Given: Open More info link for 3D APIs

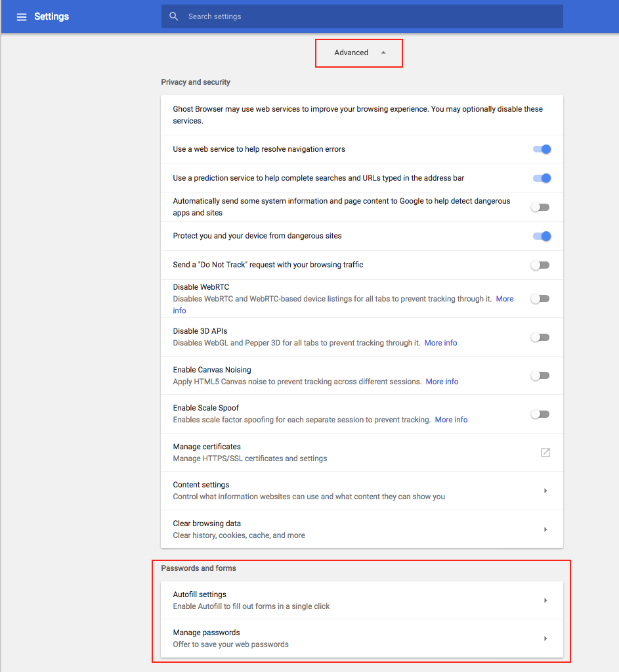Looking at the screenshot, I should coord(440,343).
